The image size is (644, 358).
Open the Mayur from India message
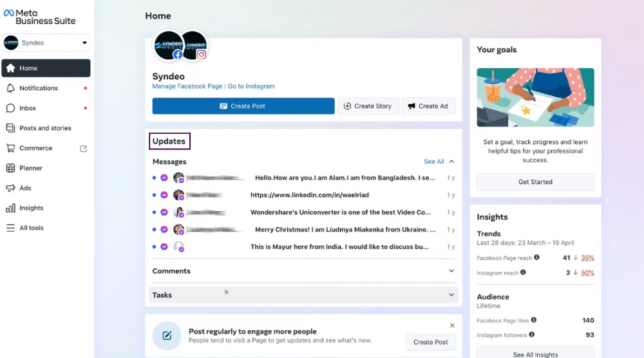click(303, 247)
